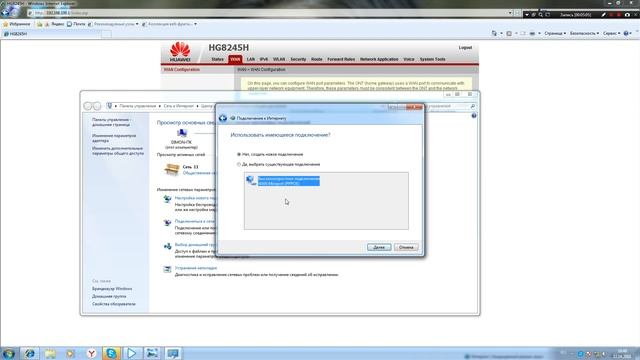Click the Control Panel search magnifier icon
This screenshot has height=360, width=640.
[473, 106]
